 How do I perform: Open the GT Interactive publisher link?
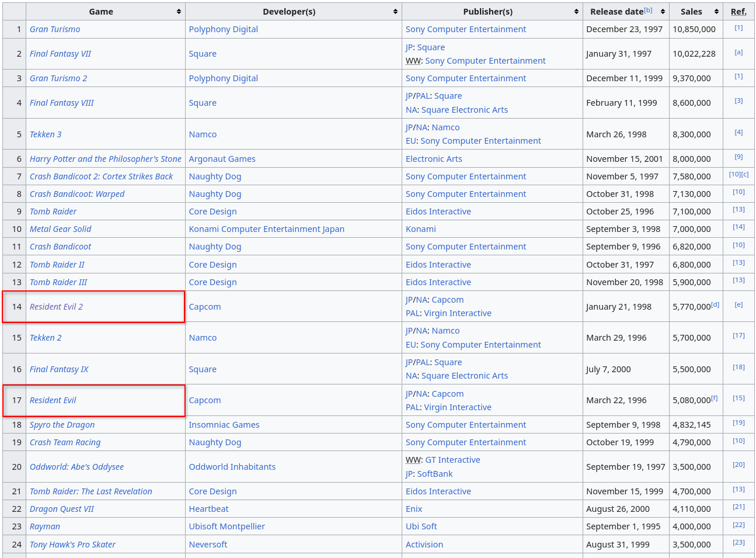[x=453, y=460]
